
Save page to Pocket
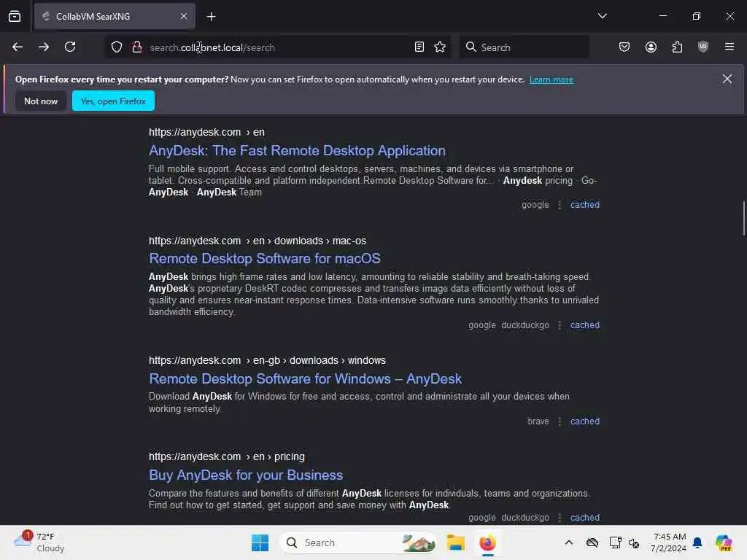(624, 47)
